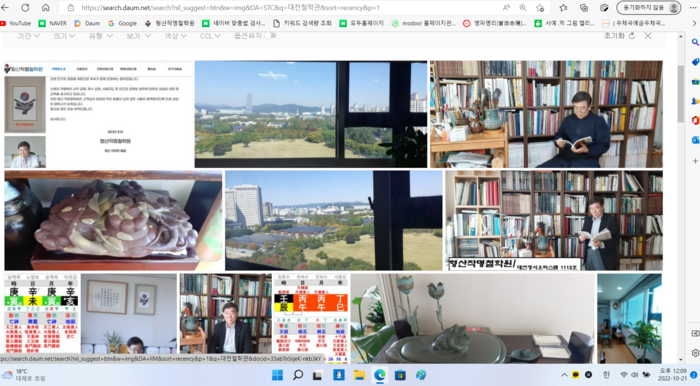Open the YouTube bookmark
700x386 pixels.
click(x=16, y=23)
